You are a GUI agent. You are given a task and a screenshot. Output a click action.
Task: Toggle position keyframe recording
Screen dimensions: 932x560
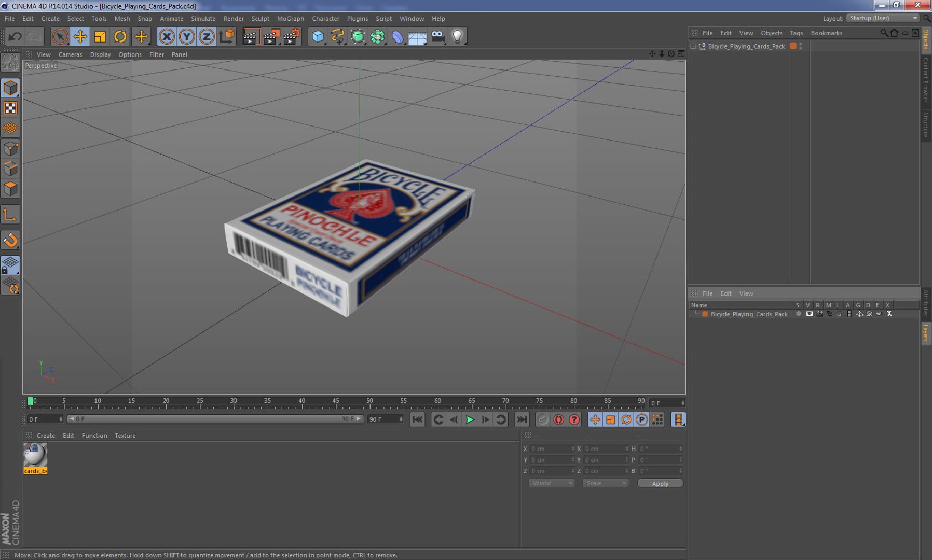coord(595,419)
